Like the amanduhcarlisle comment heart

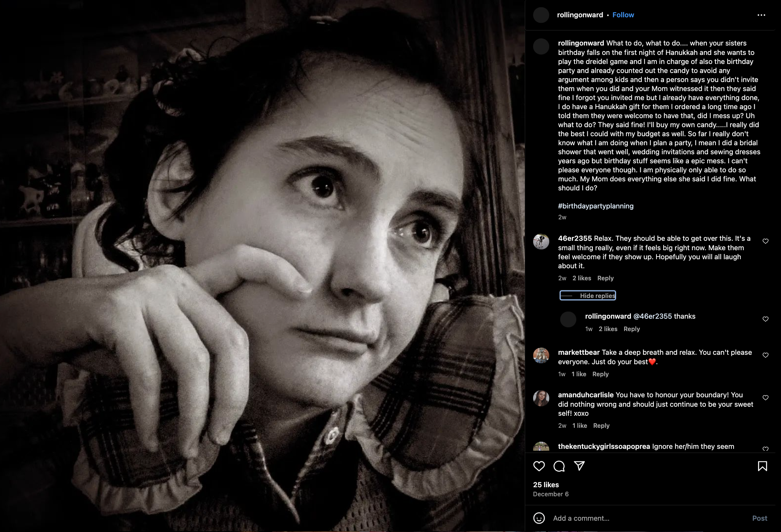[x=765, y=398]
